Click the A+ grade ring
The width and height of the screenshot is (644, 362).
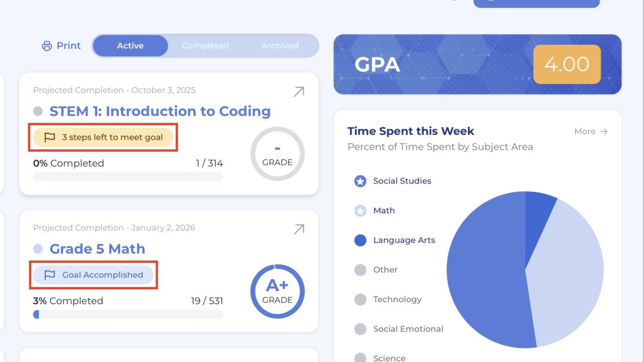[277, 291]
